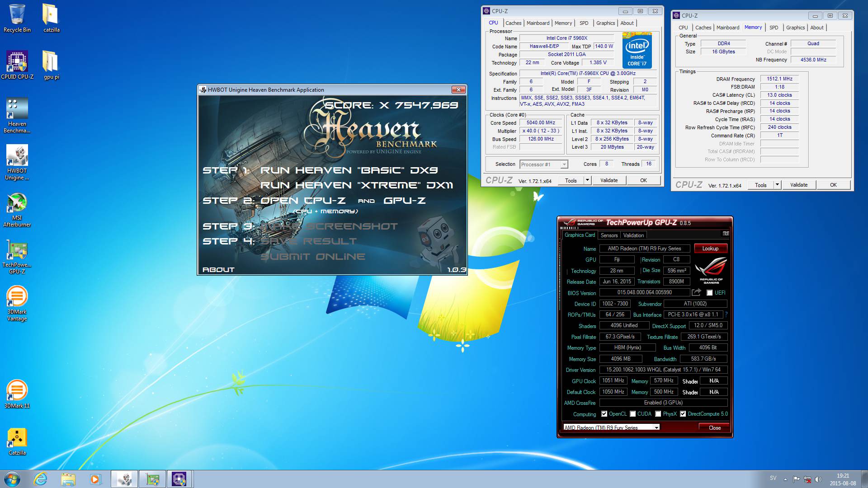Launch TechPowerUp GPU-Z desktop shortcut

(x=17, y=256)
